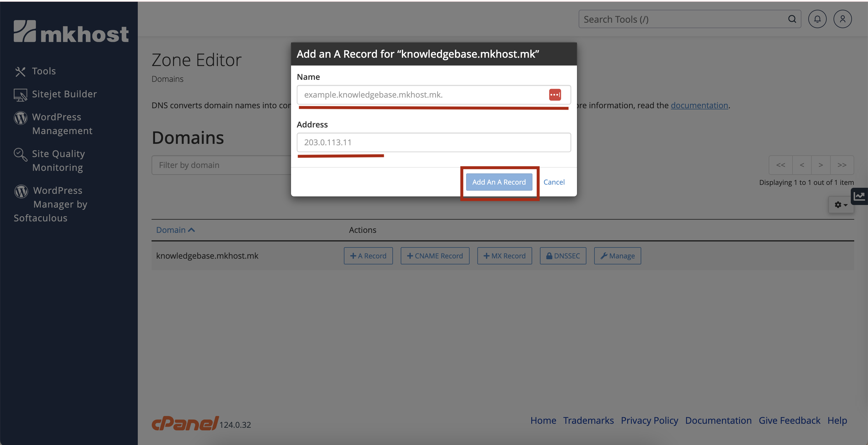Open Tools from the sidebar

(43, 71)
